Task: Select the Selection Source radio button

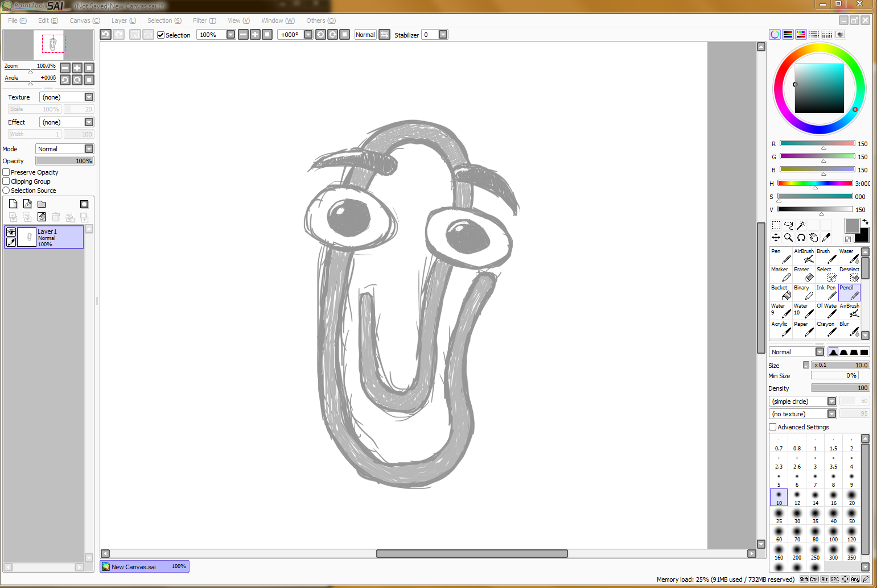Action: point(6,190)
